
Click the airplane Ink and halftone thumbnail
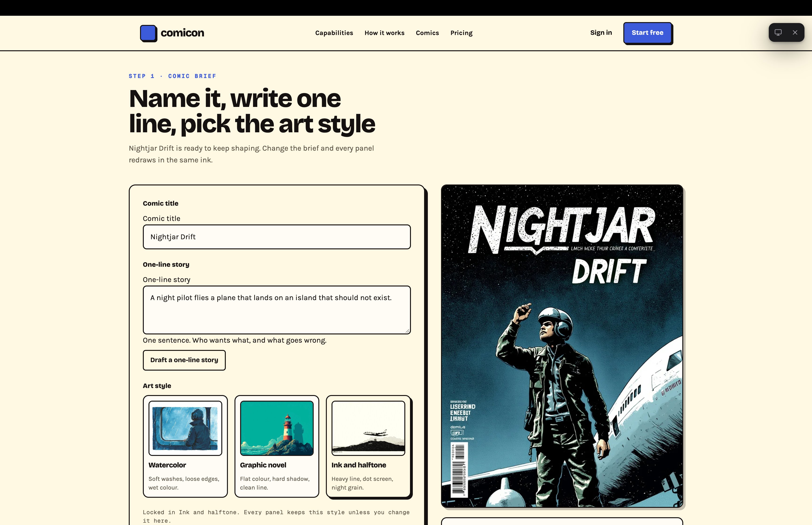pos(368,428)
